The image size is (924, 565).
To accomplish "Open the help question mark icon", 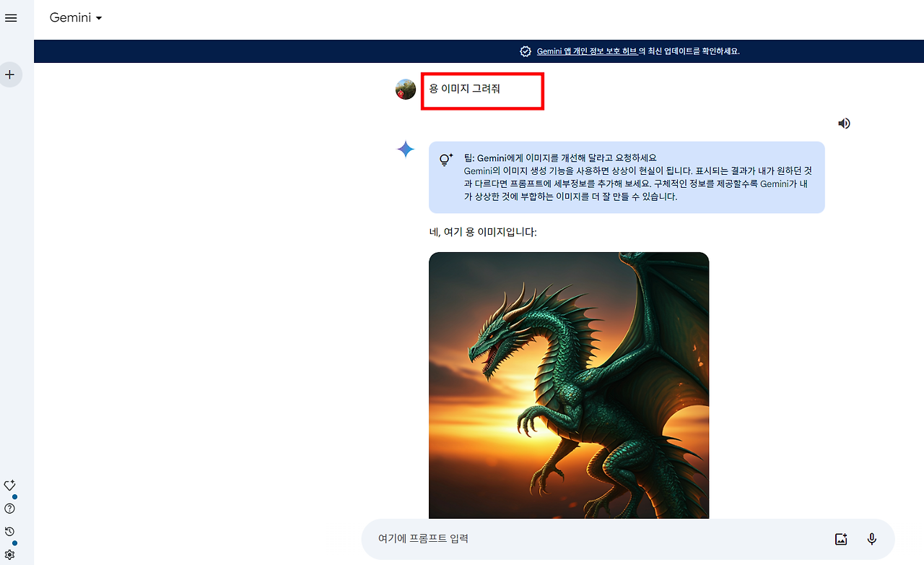I will 10,509.
